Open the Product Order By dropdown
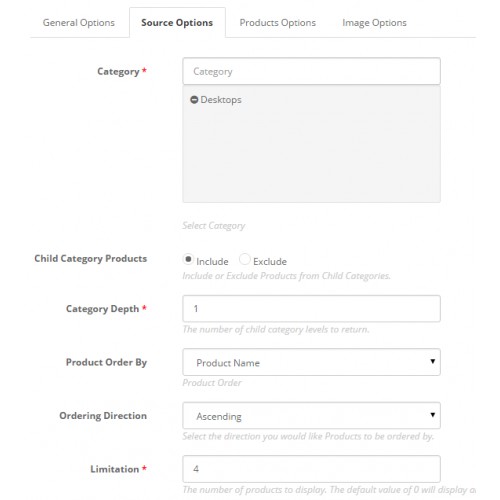The image size is (500, 500). coord(311,362)
